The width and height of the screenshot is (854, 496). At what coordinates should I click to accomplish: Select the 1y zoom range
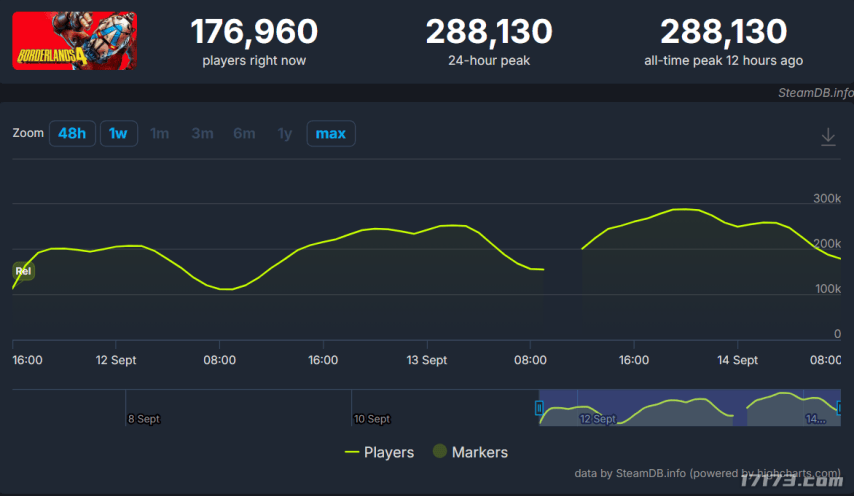285,133
